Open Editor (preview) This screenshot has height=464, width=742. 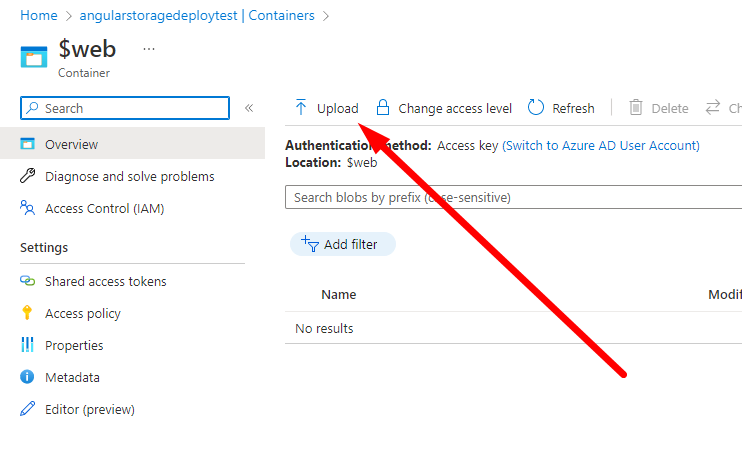89,409
